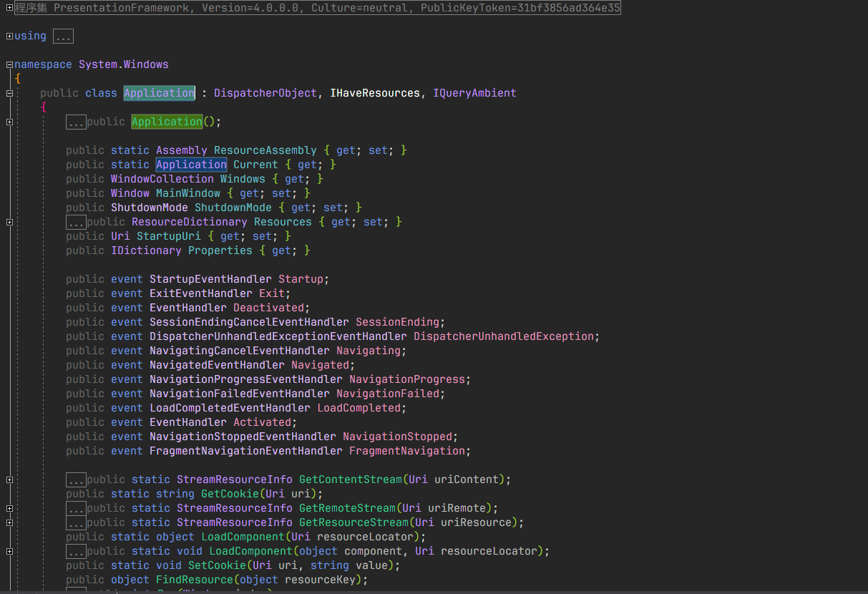Click the IQueryAmbient interface name
868x594 pixels.
click(x=474, y=93)
